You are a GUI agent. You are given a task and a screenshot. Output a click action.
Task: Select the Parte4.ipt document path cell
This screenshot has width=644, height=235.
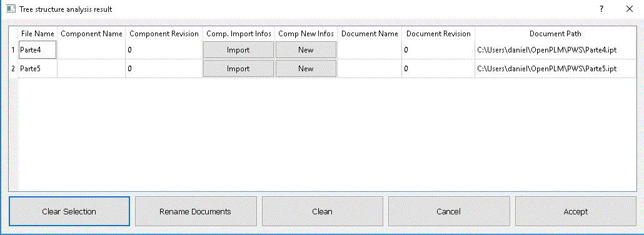click(x=556, y=50)
